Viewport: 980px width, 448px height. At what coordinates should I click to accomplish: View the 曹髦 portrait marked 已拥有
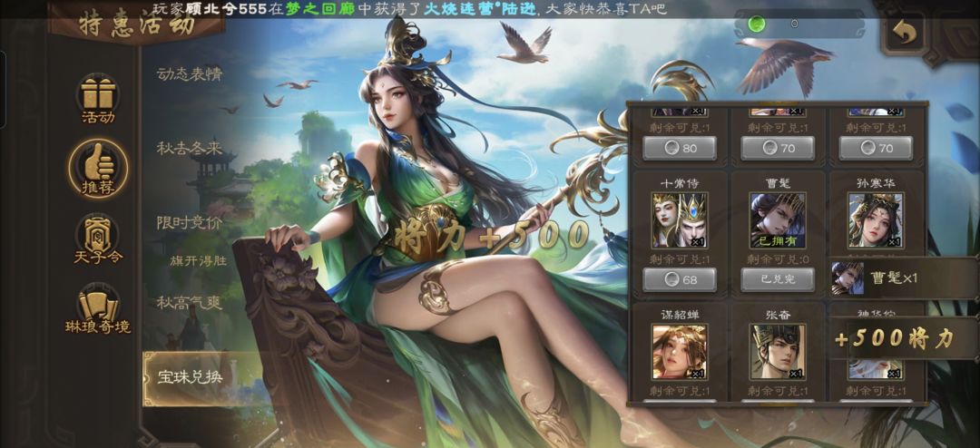point(778,220)
